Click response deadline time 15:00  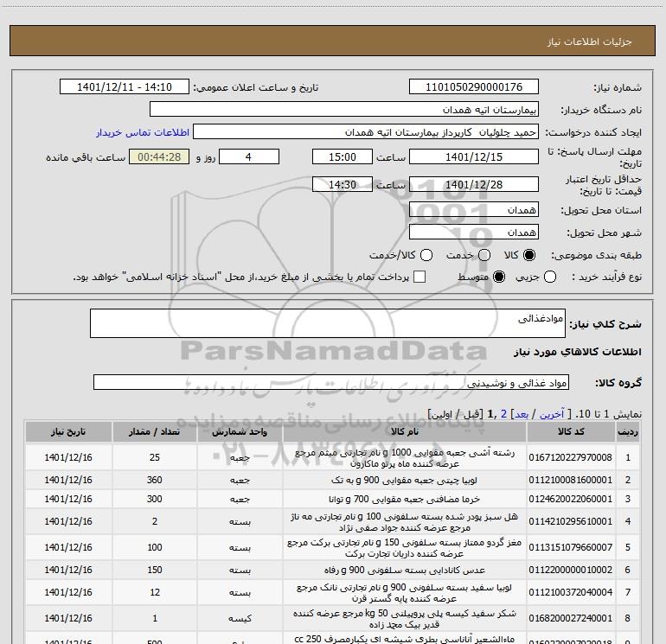click(x=343, y=156)
